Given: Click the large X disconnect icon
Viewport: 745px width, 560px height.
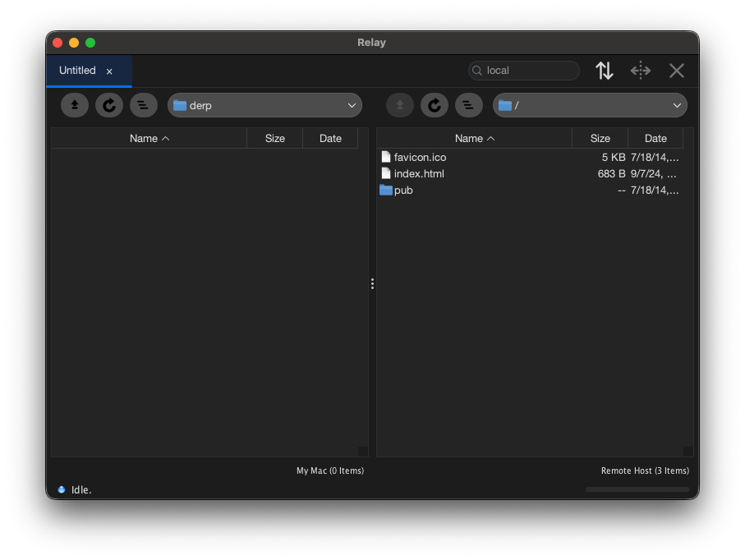Looking at the screenshot, I should click(x=677, y=71).
